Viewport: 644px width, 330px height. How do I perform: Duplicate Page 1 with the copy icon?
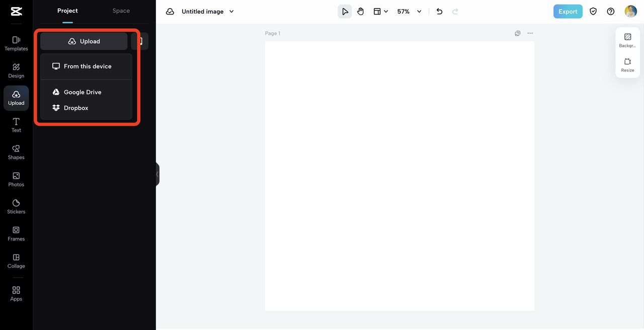click(x=517, y=33)
